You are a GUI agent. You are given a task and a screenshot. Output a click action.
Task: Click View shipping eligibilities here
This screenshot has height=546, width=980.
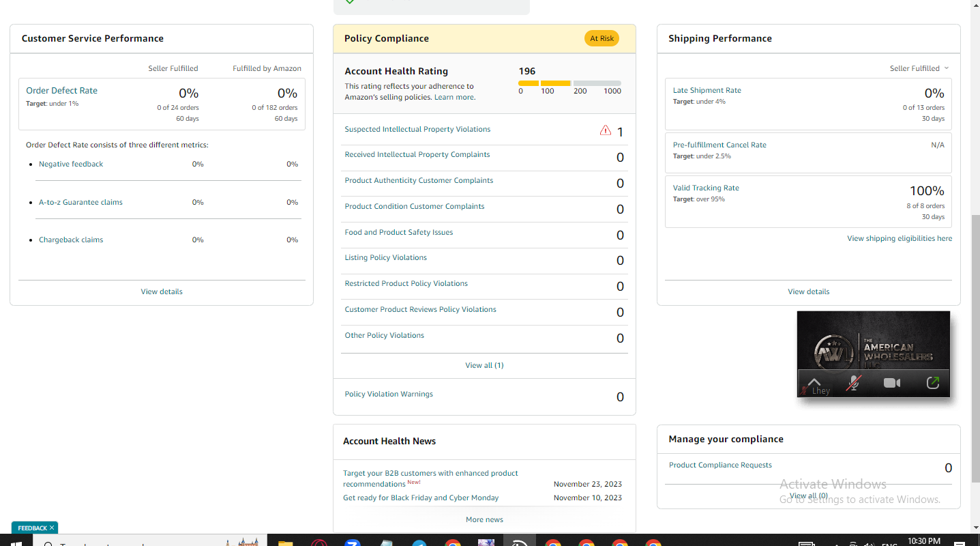(x=900, y=238)
